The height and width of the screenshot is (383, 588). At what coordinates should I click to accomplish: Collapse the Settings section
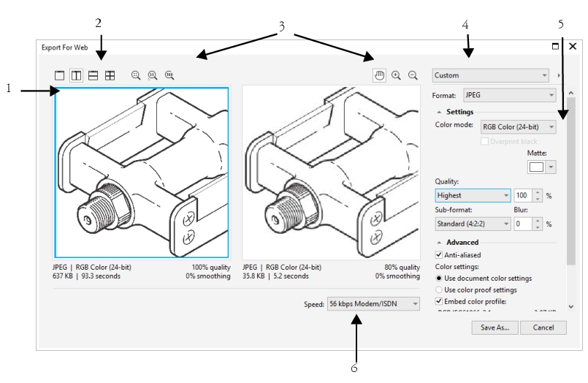pyautogui.click(x=440, y=112)
